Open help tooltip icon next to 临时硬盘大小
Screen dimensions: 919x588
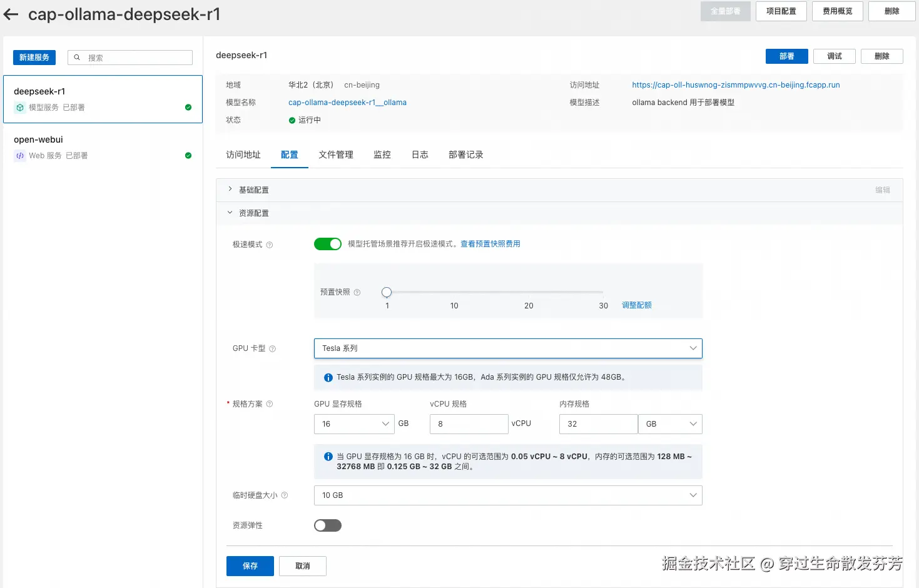[x=285, y=495]
